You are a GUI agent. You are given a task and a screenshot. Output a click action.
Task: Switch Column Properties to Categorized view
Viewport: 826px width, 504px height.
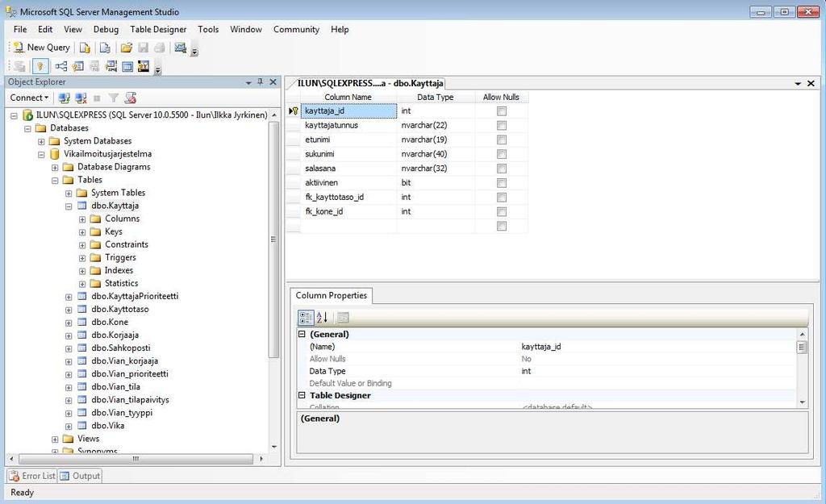click(306, 318)
